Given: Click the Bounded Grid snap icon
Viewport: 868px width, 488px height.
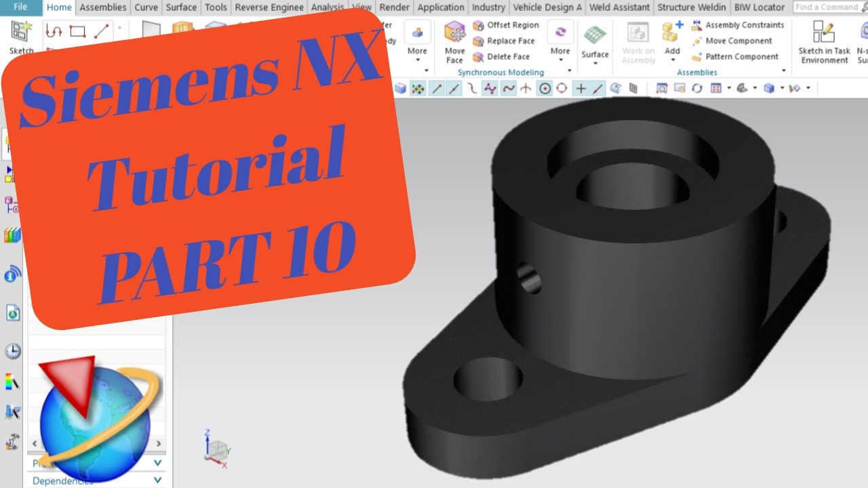Looking at the screenshot, I should [x=633, y=88].
